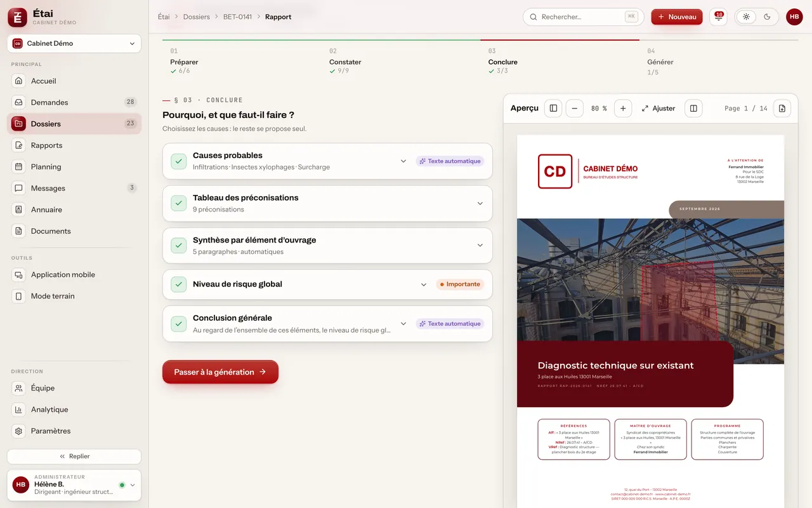Open Accueil in the sidebar

point(74,81)
